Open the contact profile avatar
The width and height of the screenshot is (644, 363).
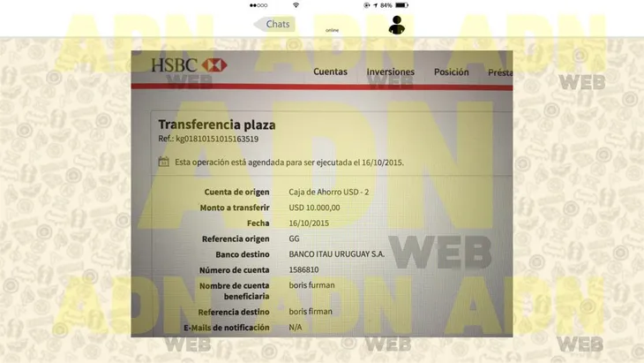coord(396,25)
